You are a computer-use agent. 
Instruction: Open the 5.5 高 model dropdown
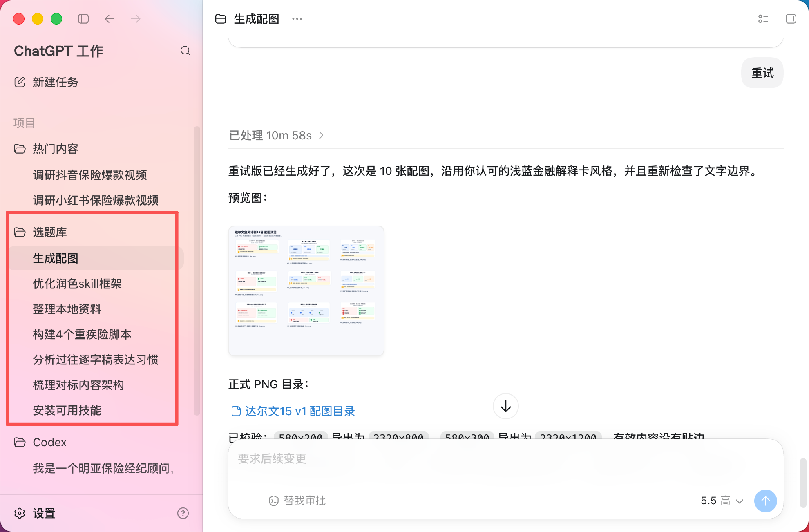pyautogui.click(x=722, y=501)
